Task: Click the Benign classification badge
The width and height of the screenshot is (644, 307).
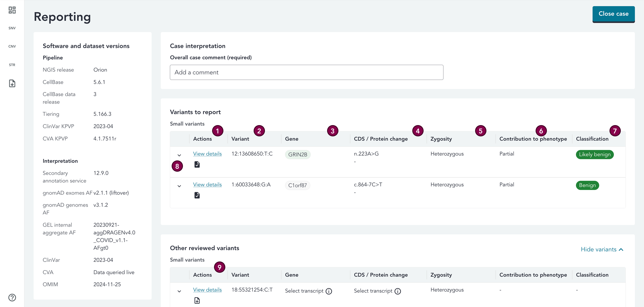Action: pos(587,185)
